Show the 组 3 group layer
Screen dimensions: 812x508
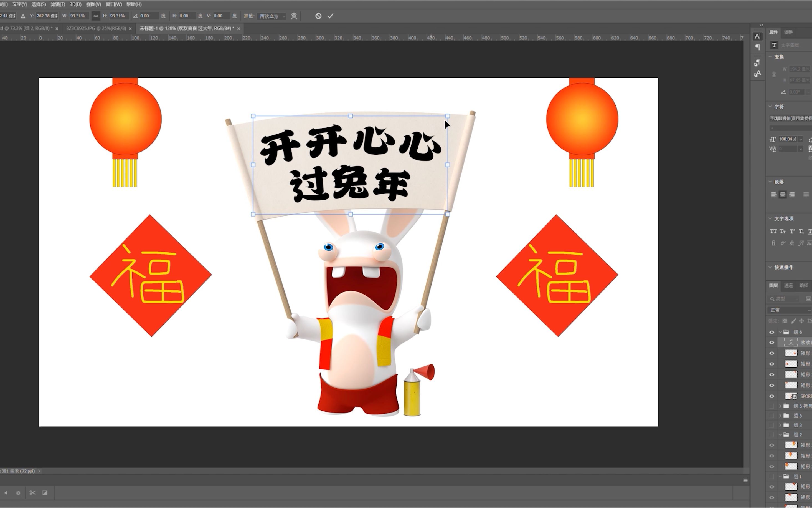pyautogui.click(x=772, y=425)
